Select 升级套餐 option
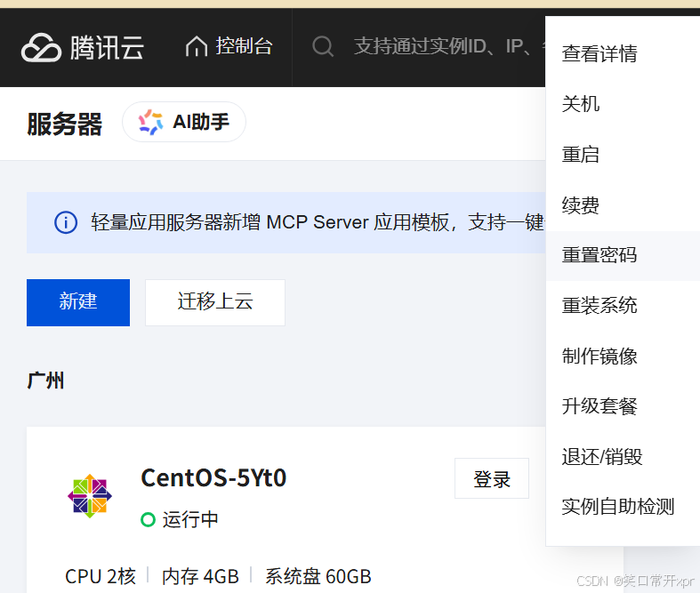The height and width of the screenshot is (593, 700). click(x=599, y=406)
